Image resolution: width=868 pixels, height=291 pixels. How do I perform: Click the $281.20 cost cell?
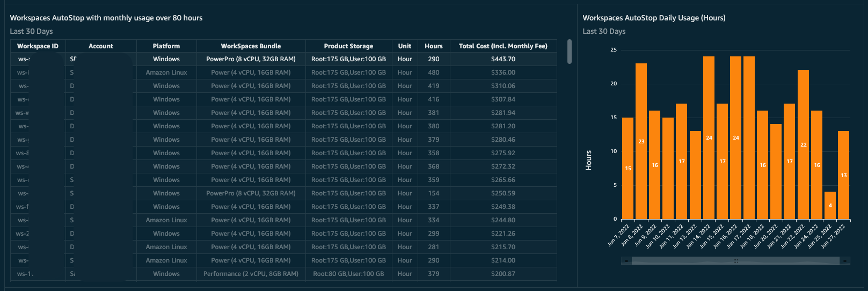click(503, 126)
